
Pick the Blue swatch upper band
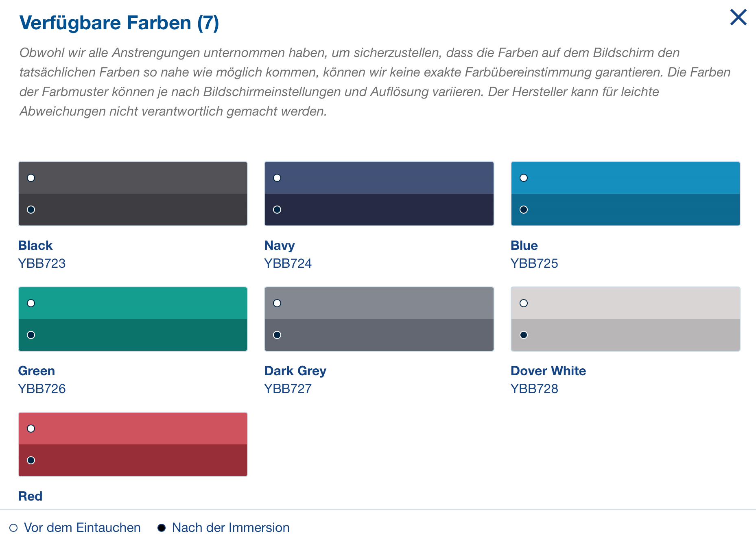coord(625,178)
